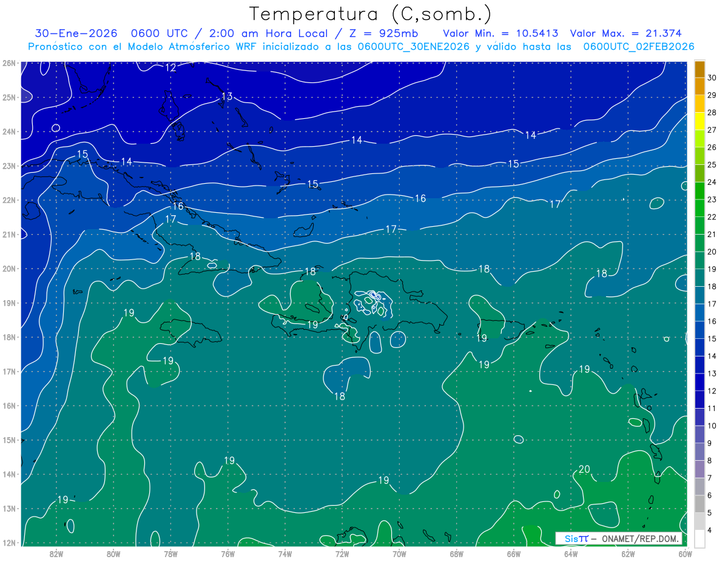Select the bright green swatch between 22 and 23
The width and height of the screenshot is (728, 562).
point(699,208)
